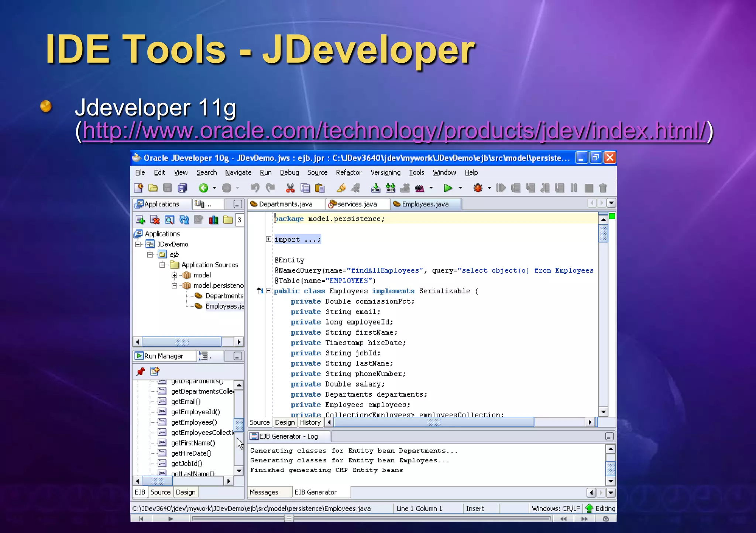Minimize the EJB Generator Log panel
The width and height of the screenshot is (756, 533).
pos(609,436)
